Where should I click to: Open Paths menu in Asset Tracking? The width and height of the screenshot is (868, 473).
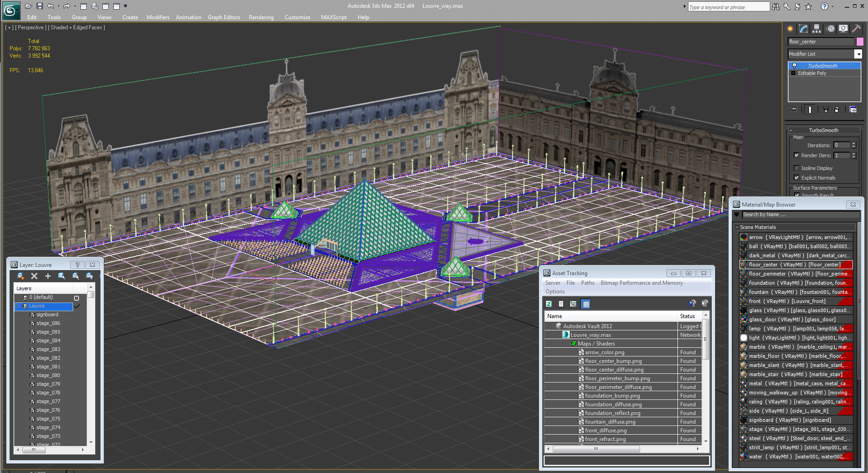[x=587, y=283]
